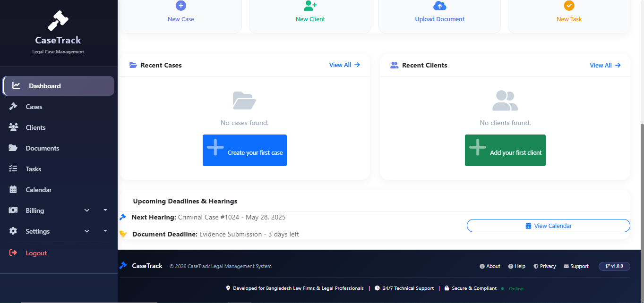Click Add your first client button
644x303 pixels.
coord(505,150)
